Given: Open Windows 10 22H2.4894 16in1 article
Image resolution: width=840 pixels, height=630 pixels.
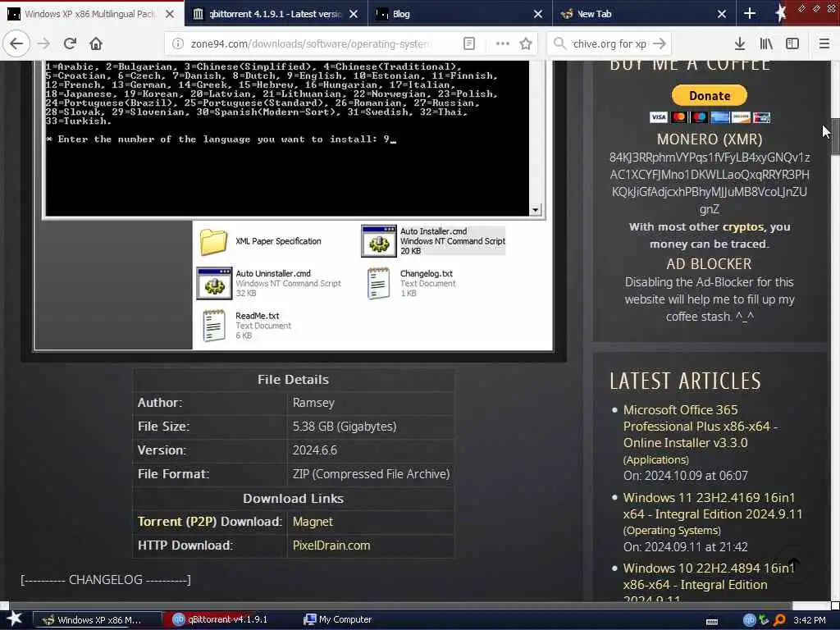Looking at the screenshot, I should 708,583.
